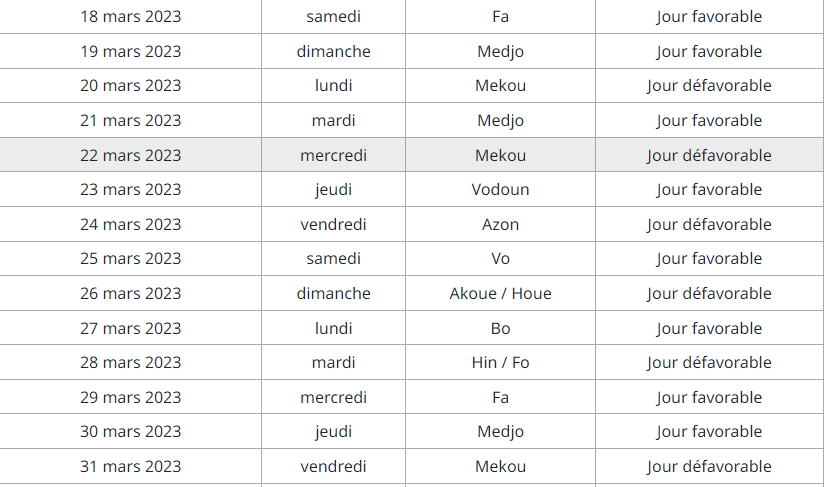Select the Akoue / Houe cell
Image resolution: width=825 pixels, height=487 pixels.
tap(500, 294)
